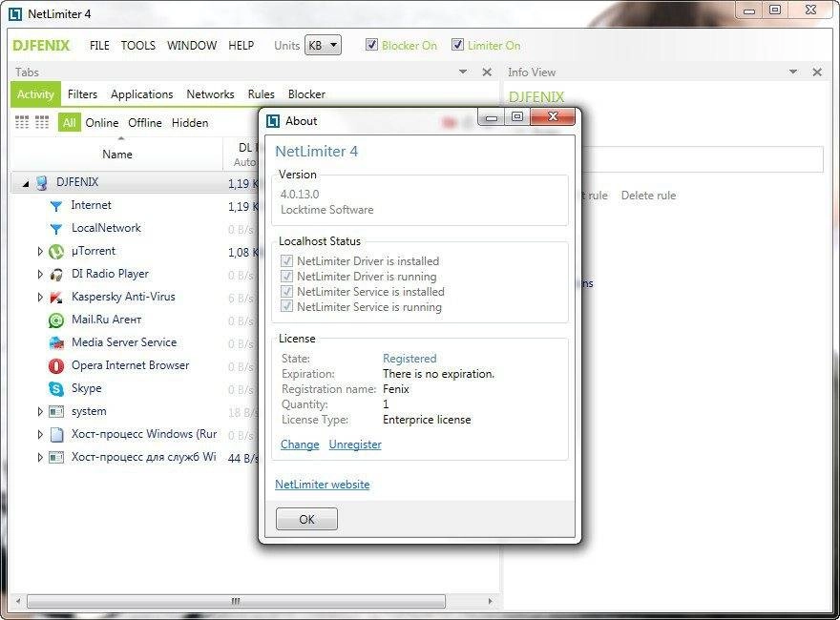Screen dimensions: 840x620
Task: Sort by the Name column header
Action: [116, 155]
